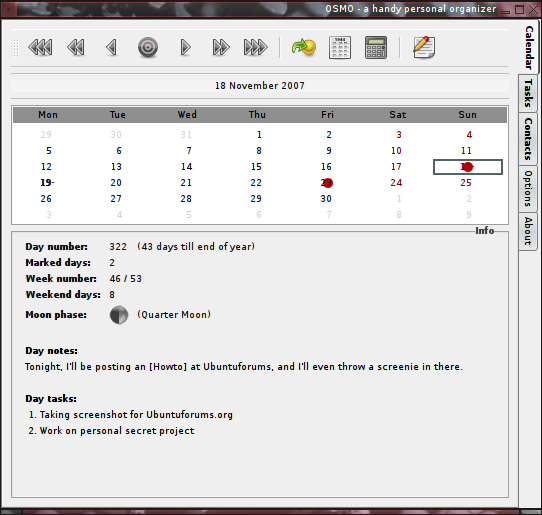
Task: Go forward one month with double-right arrow
Action: click(221, 47)
